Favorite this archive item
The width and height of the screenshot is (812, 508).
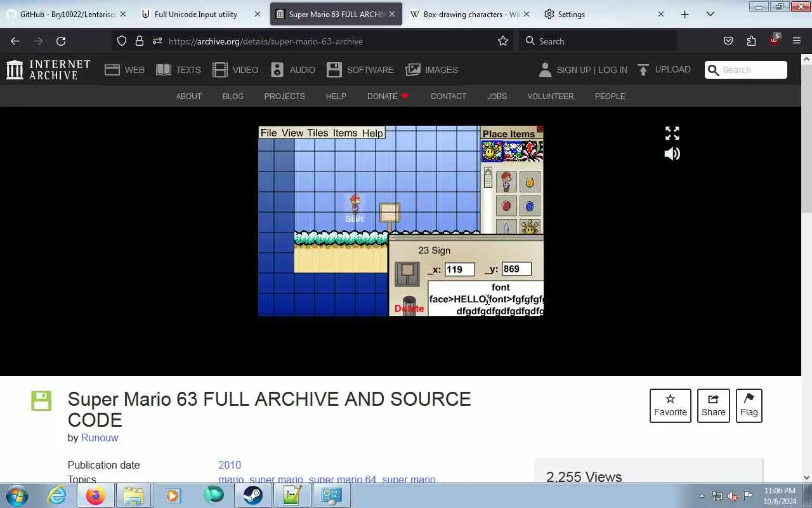[670, 405]
